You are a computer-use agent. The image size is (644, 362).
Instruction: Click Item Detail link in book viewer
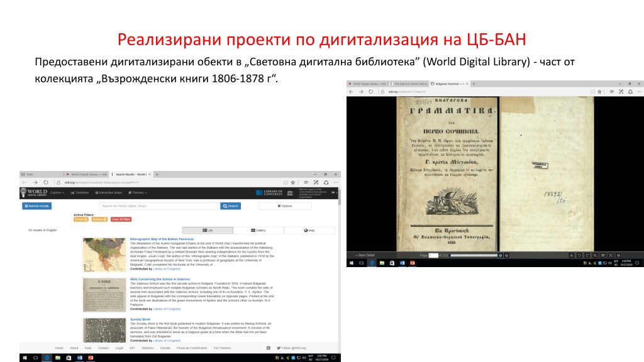pos(365,255)
